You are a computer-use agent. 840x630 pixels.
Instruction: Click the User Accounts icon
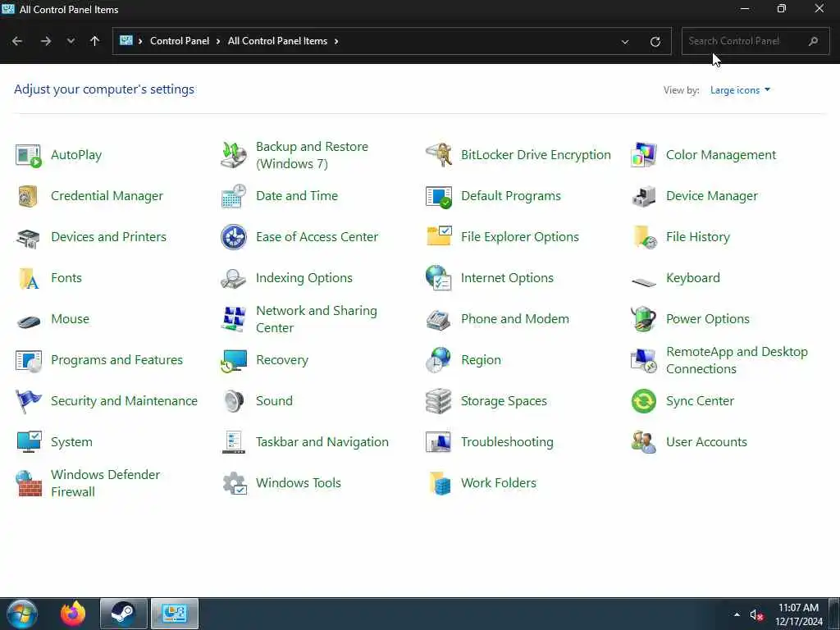pyautogui.click(x=644, y=442)
